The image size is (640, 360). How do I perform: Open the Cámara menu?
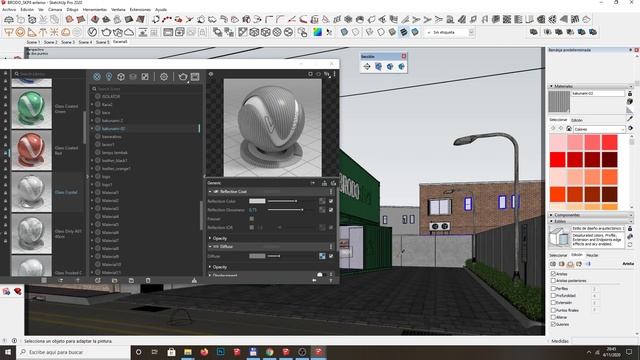tap(55, 9)
